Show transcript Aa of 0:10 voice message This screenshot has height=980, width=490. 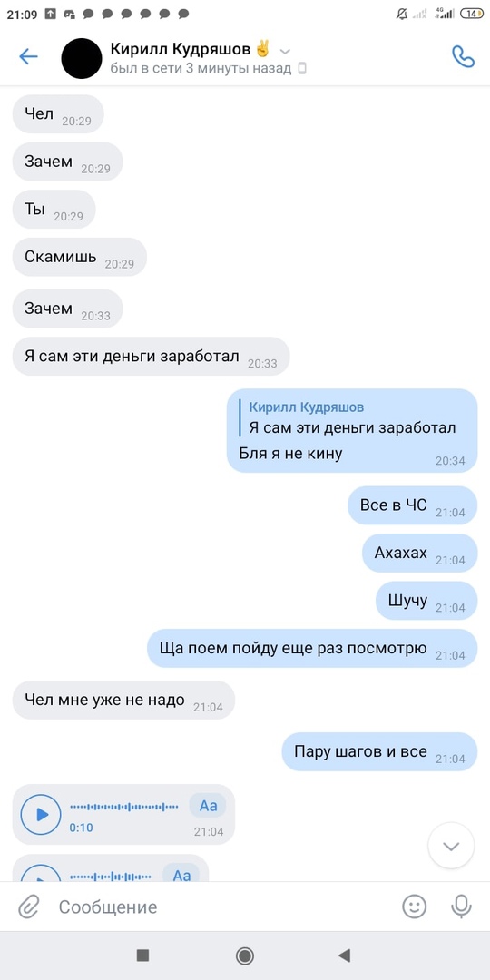click(208, 806)
